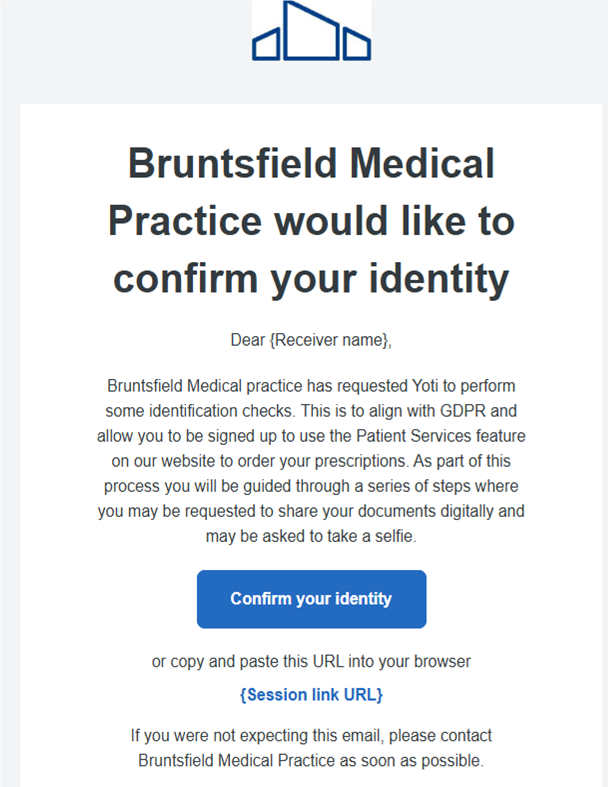Screen dimensions: 608x787
Task: Click the "Bruntsfield Medical" heading line
Action: point(311,163)
